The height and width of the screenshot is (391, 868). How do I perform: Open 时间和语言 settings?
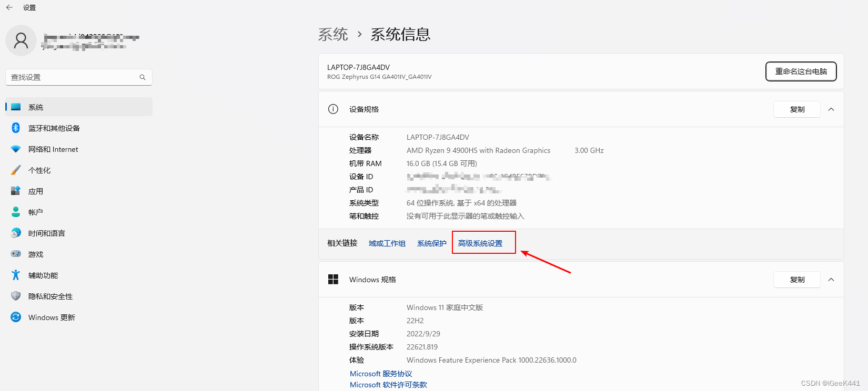coord(79,233)
